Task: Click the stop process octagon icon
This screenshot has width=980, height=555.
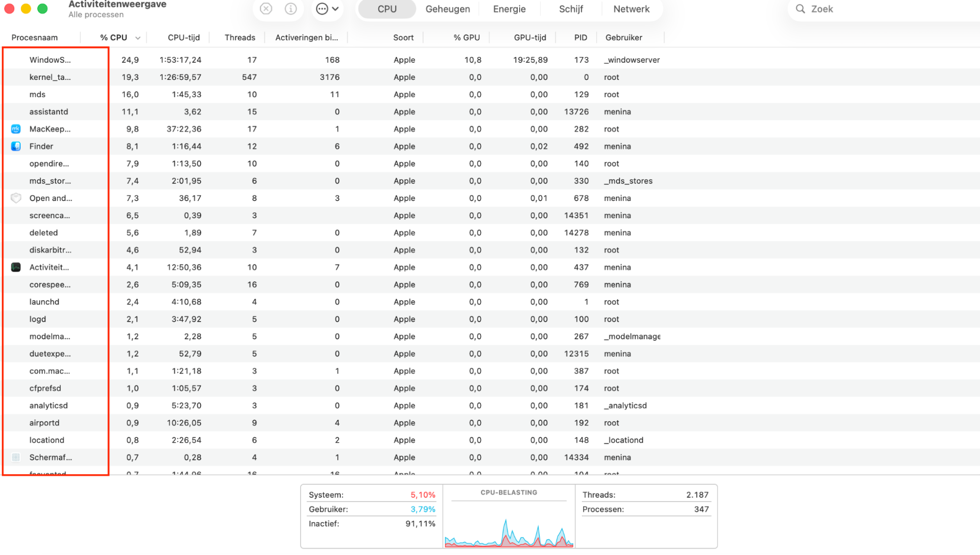Action: point(265,9)
